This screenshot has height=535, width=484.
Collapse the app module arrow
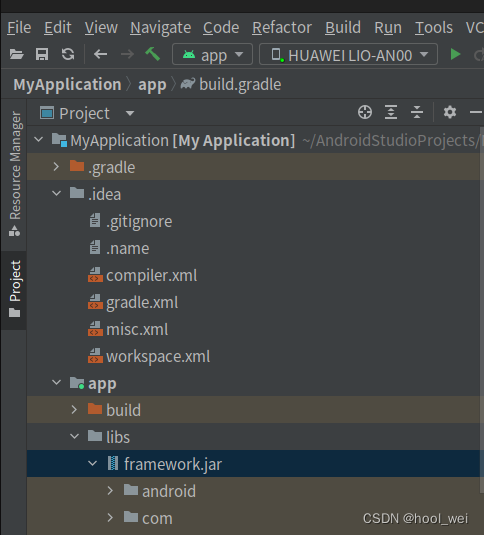pyautogui.click(x=56, y=382)
